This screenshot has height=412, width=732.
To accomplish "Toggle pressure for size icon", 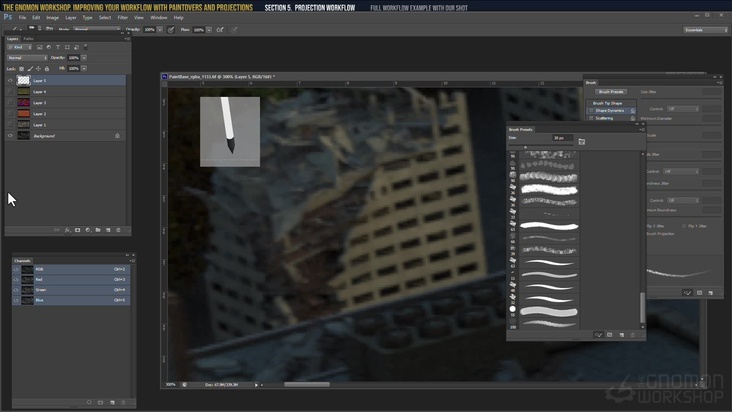I will point(234,29).
